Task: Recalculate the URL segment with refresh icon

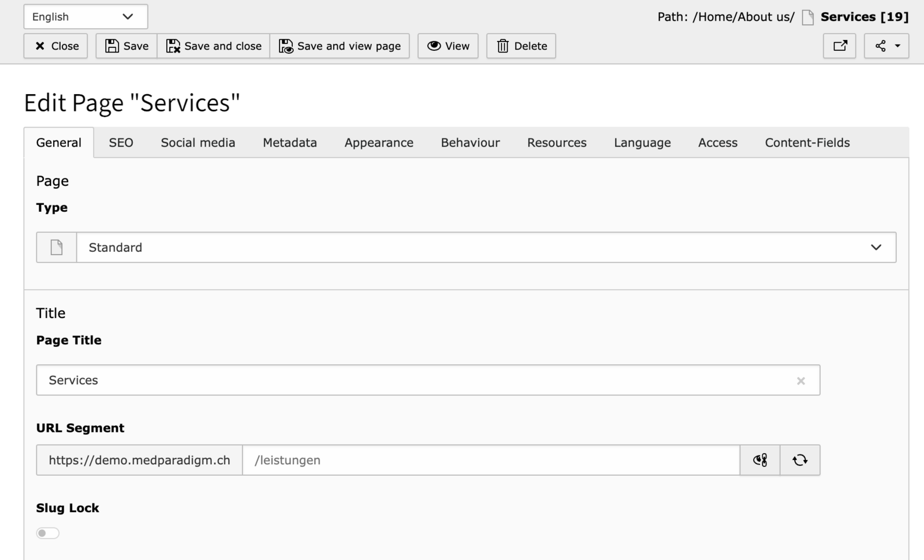Action: [x=800, y=460]
